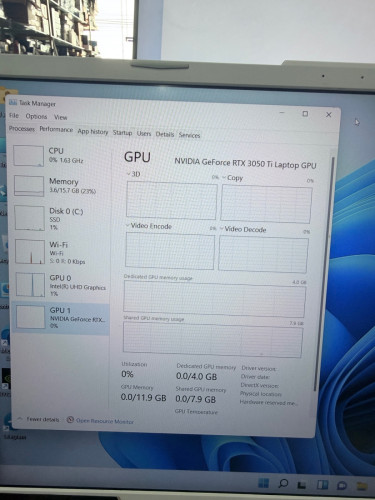
Task: Click the GPU Temperature label
Action: click(196, 412)
